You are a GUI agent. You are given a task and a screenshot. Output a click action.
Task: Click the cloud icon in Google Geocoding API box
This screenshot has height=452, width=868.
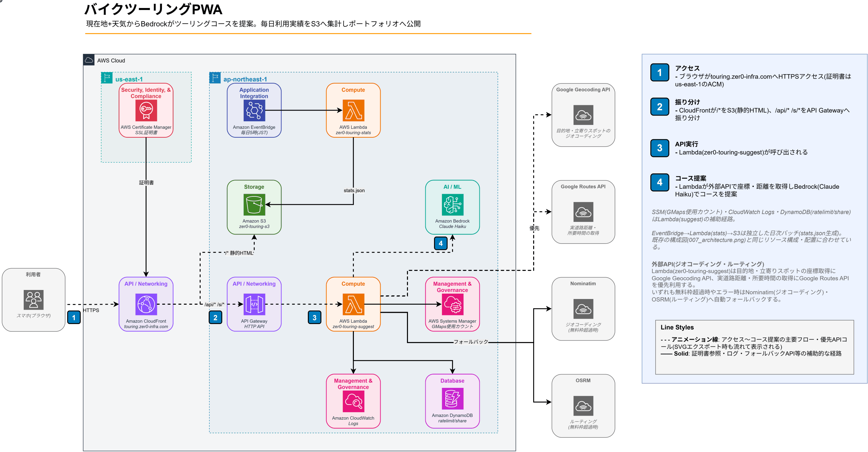pyautogui.click(x=583, y=115)
